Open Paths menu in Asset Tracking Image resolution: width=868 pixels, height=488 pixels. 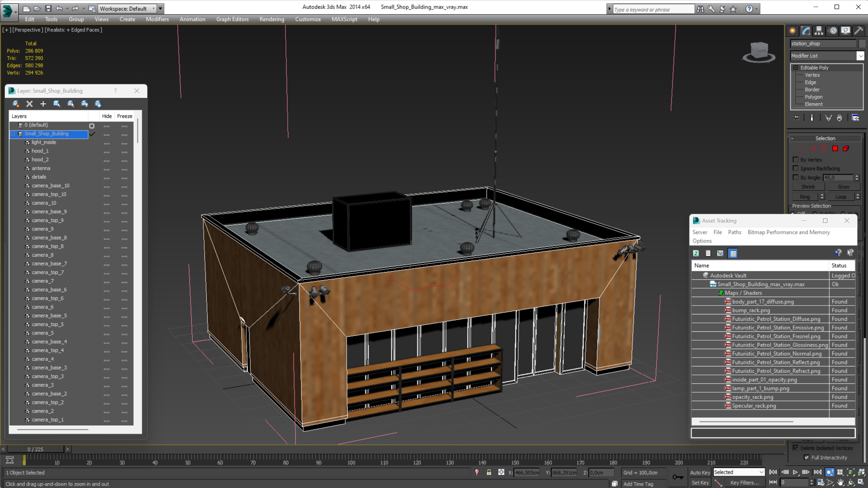click(x=734, y=232)
